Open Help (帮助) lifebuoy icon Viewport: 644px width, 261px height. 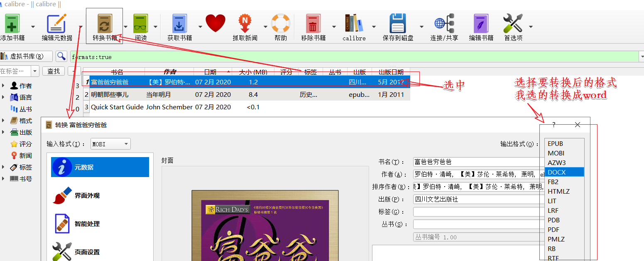click(x=281, y=24)
